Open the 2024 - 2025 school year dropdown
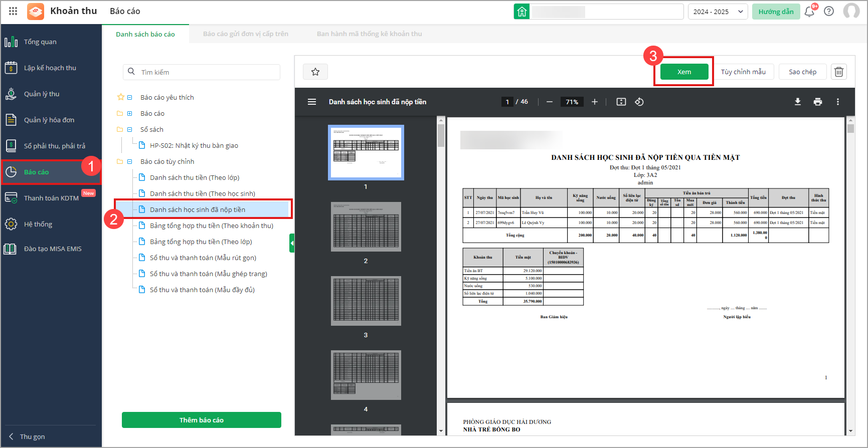This screenshot has height=448, width=868. 718,12
